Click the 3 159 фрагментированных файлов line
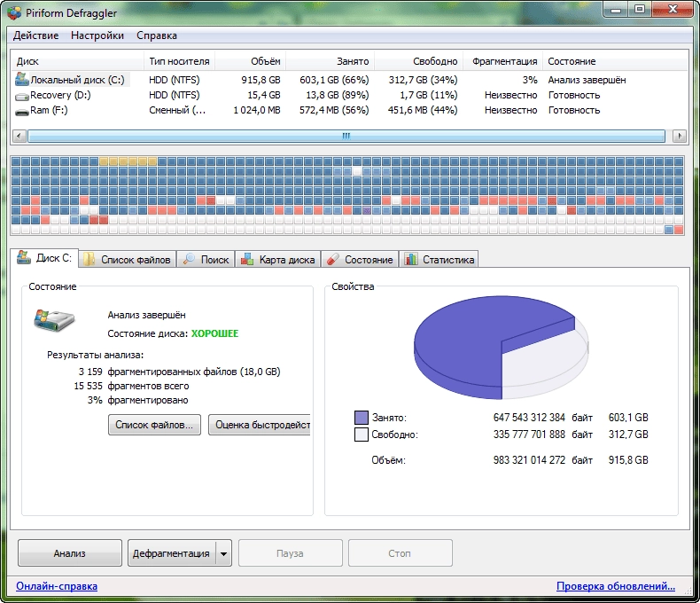 [180, 372]
